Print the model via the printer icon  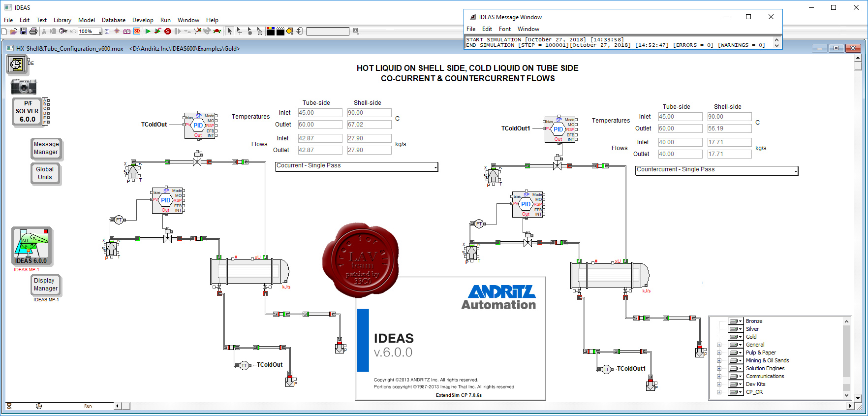tap(33, 31)
